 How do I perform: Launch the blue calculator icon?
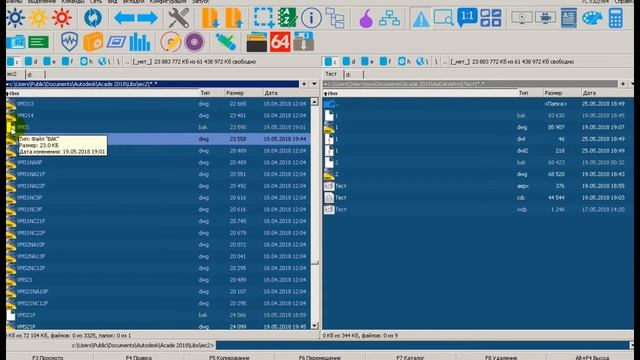[616, 18]
